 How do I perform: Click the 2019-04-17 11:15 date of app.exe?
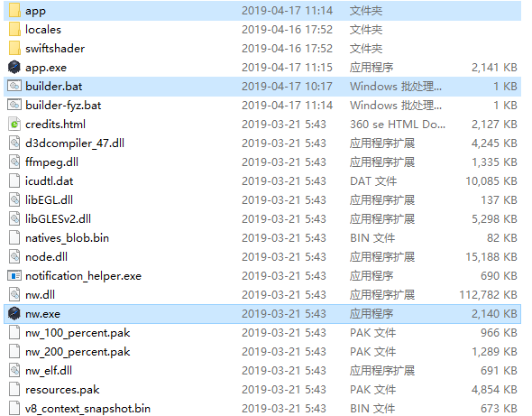pyautogui.click(x=287, y=68)
